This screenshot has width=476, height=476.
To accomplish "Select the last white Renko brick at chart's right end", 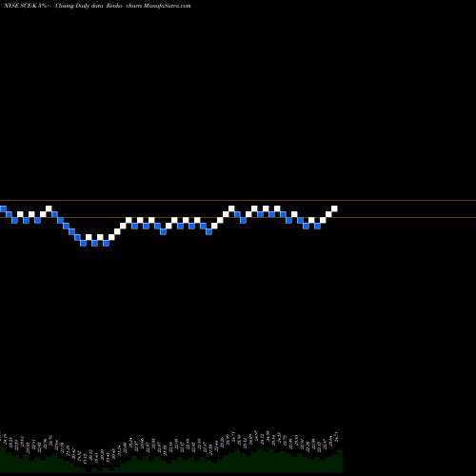I will click(x=334, y=208).
